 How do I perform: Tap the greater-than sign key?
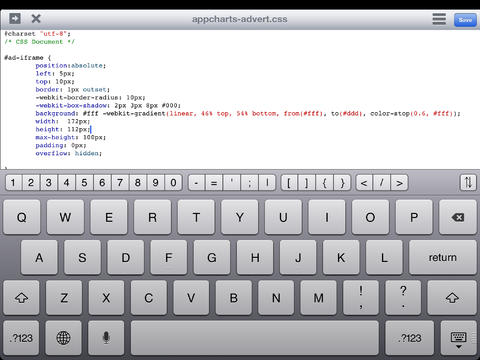pos(399,183)
